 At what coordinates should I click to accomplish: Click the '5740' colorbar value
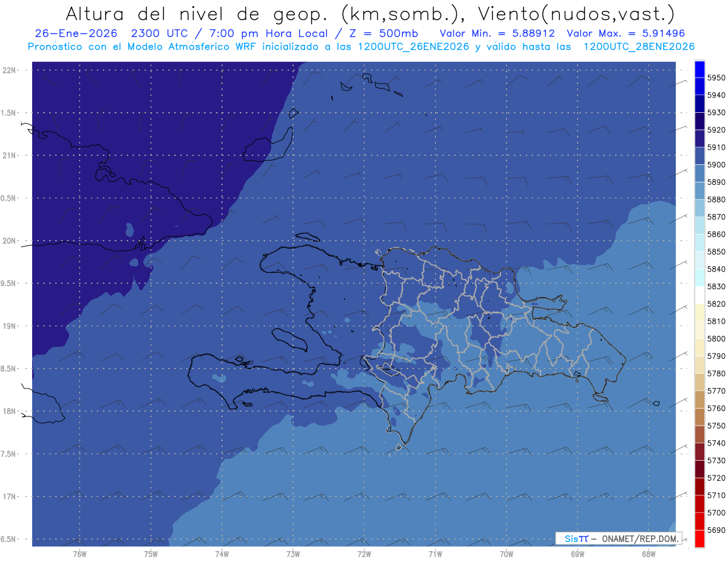click(x=716, y=443)
